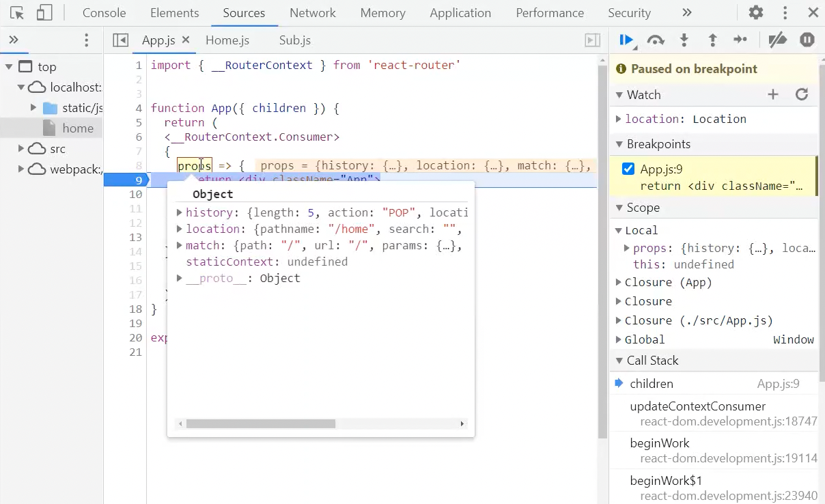Expand Closure (./src/App.js) scope
The image size is (825, 504).
(619, 320)
